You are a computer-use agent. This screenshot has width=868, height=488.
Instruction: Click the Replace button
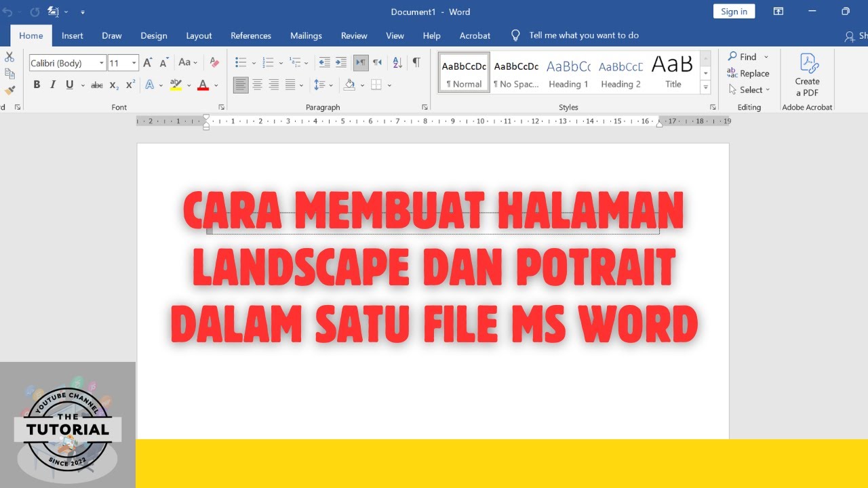[x=748, y=73]
